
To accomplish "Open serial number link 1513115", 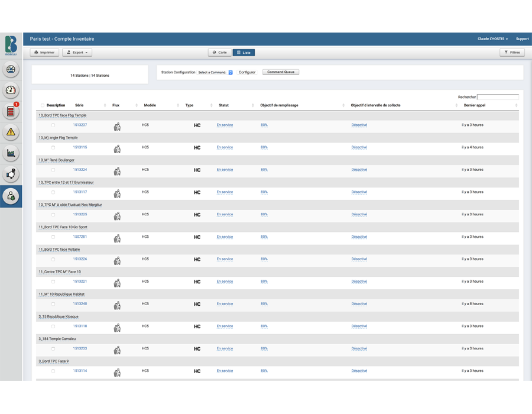I will (x=80, y=147).
